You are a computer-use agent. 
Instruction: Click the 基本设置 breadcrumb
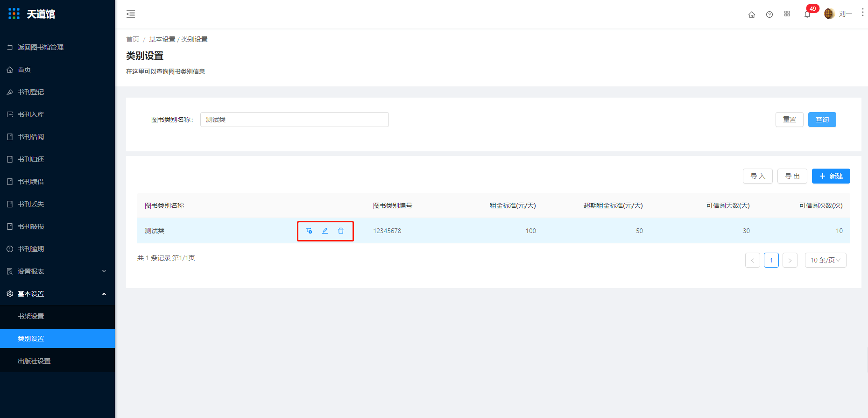pos(162,39)
